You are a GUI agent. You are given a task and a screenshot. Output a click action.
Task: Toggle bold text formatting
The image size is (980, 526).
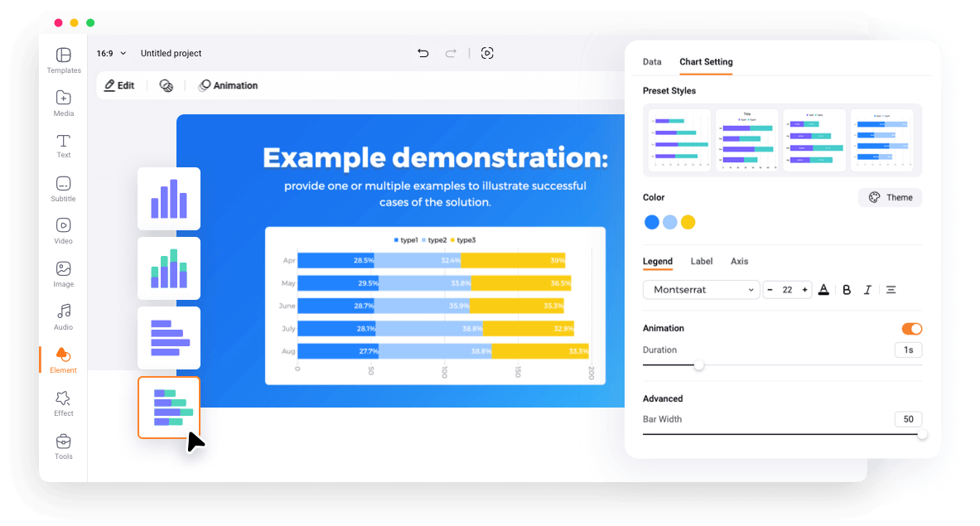click(847, 290)
